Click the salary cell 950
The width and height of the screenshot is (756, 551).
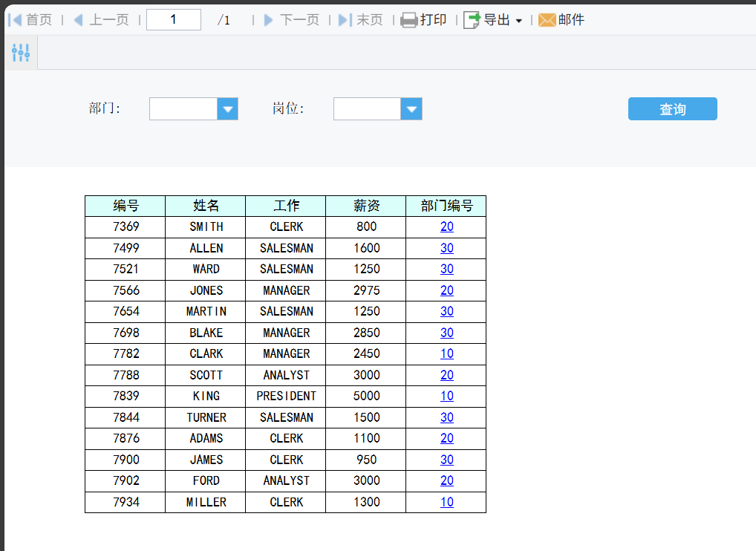(x=366, y=460)
